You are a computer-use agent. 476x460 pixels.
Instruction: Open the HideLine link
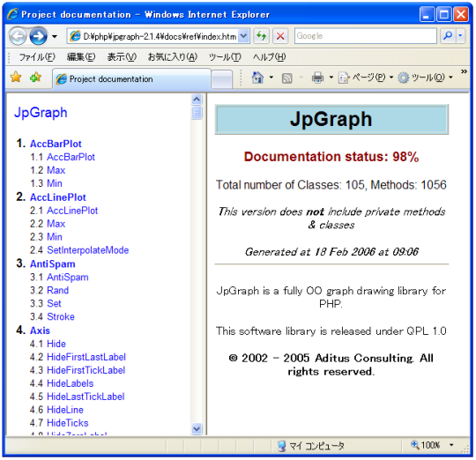pos(65,410)
